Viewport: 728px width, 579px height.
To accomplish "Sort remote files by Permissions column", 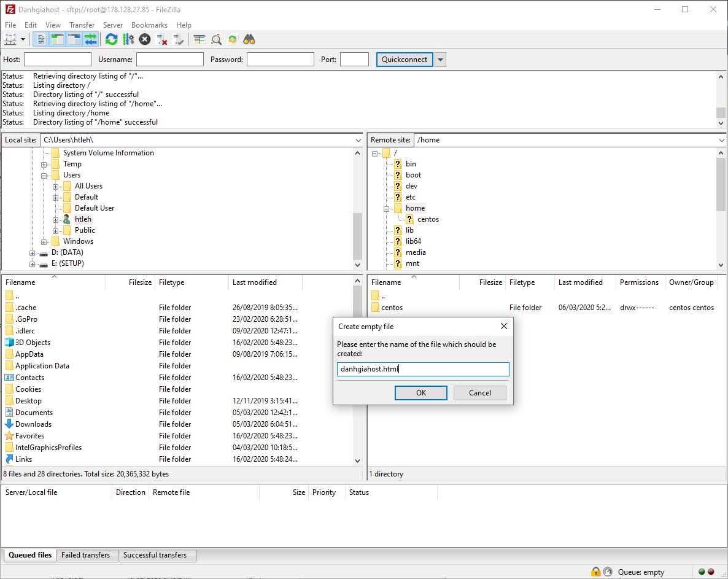I will point(640,282).
